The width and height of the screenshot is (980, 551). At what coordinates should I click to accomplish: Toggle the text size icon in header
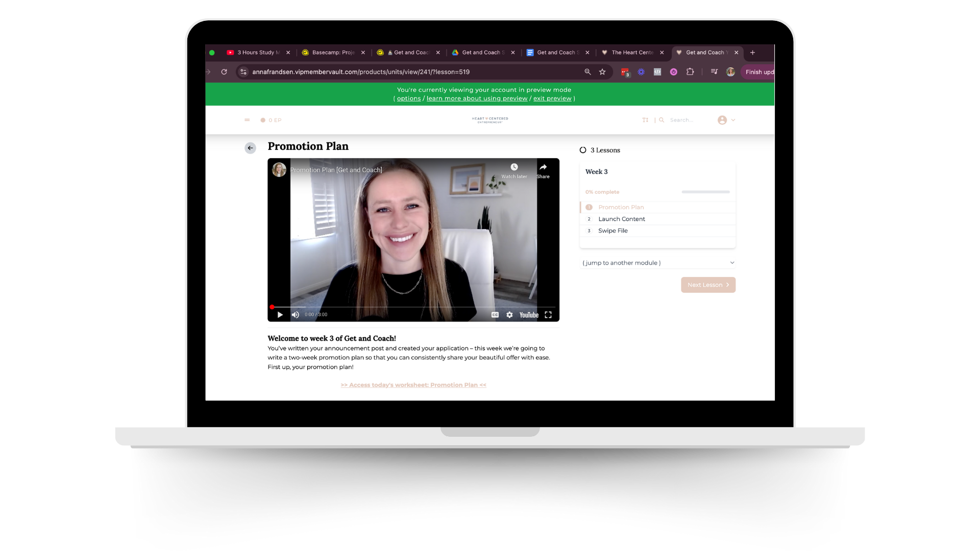click(x=645, y=120)
